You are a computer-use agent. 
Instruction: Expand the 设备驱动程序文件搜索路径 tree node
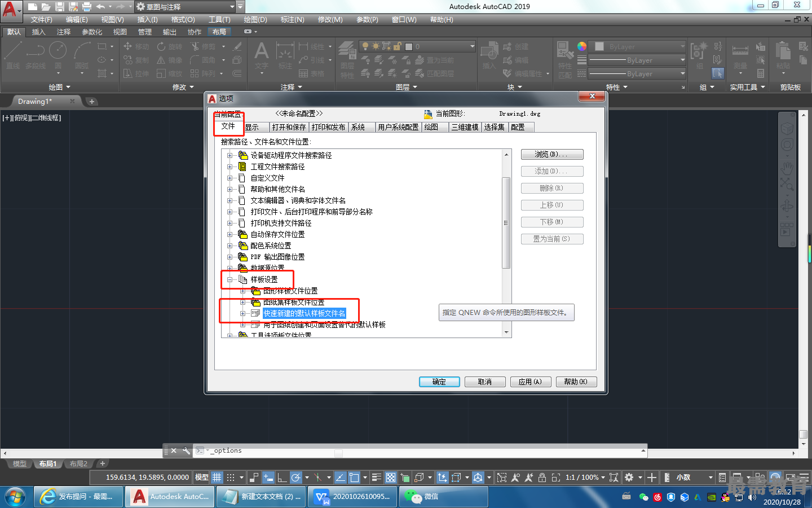tap(230, 155)
